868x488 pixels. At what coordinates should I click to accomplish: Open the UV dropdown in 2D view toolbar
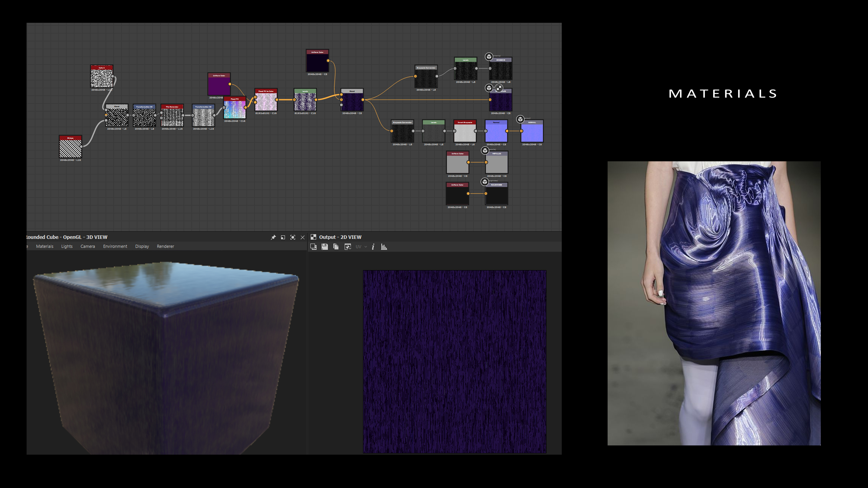pos(361,246)
